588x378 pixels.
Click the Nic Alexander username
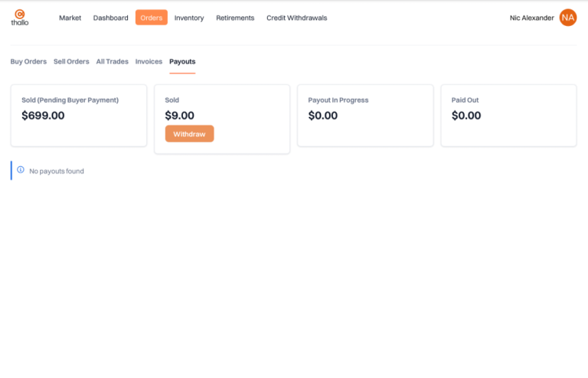point(531,18)
